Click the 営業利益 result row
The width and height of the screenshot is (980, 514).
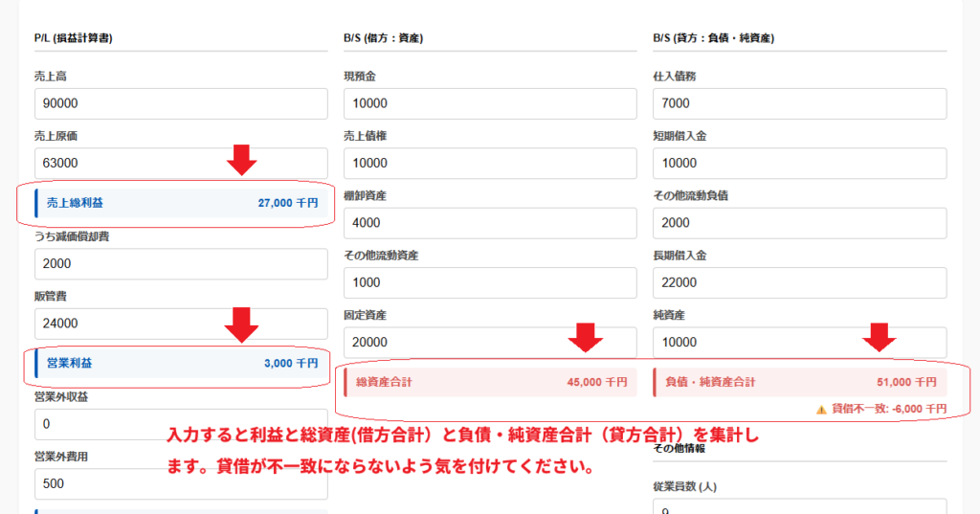(180, 364)
